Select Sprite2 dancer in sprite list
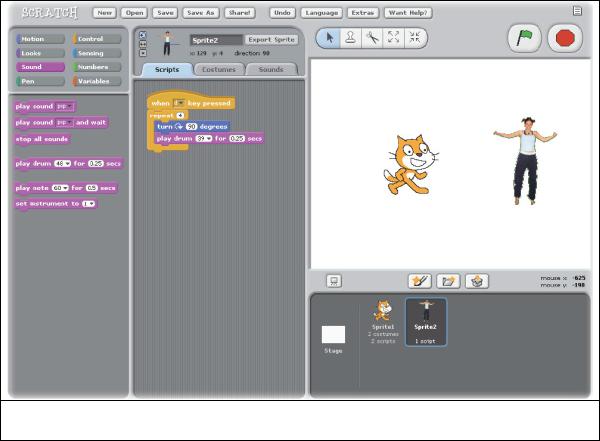This screenshot has height=441, width=600. 426,322
